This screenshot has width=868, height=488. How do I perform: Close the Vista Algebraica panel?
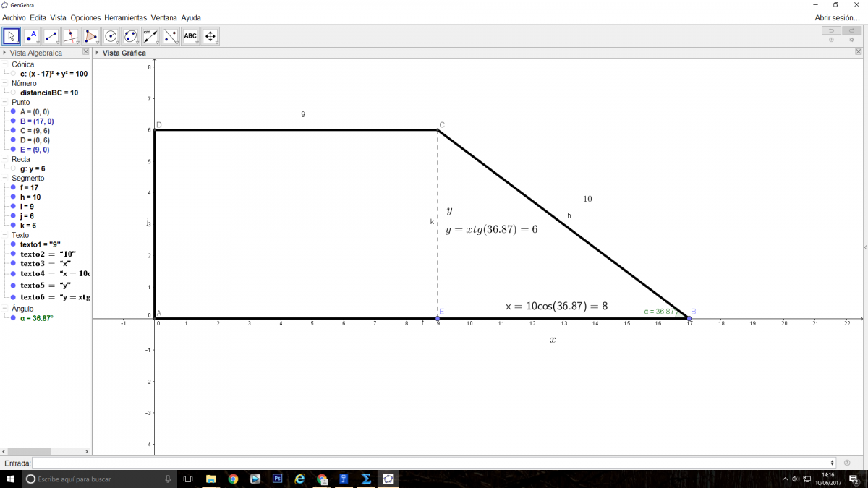point(85,52)
